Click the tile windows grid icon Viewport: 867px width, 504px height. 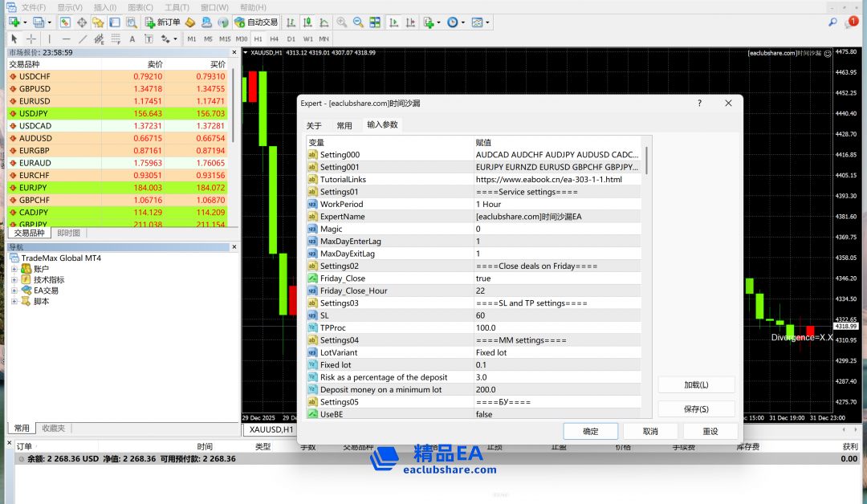coord(375,22)
